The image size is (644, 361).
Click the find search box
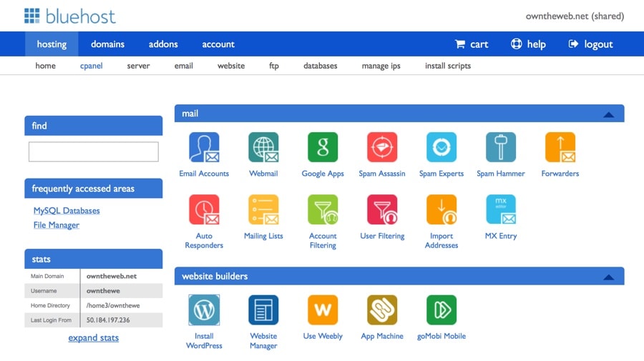point(94,152)
